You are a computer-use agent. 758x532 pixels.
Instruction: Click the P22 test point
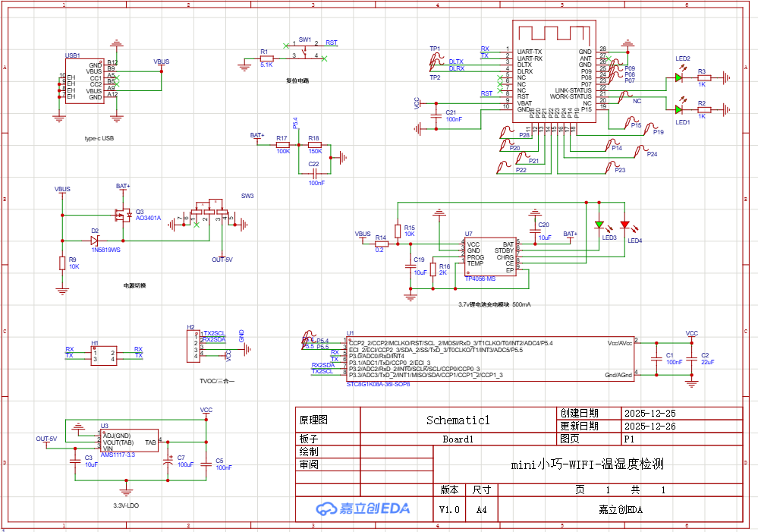(x=505, y=167)
